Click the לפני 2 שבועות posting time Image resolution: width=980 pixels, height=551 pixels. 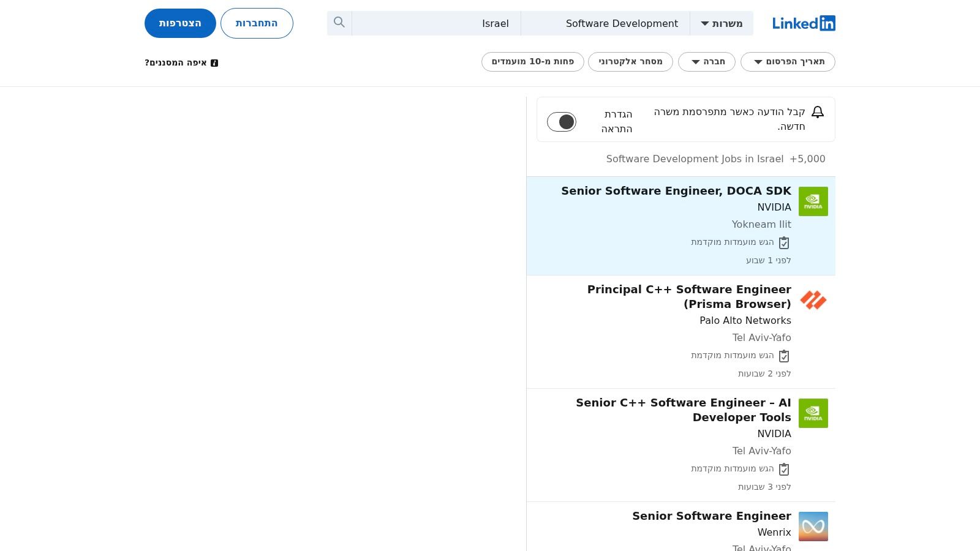[764, 373]
